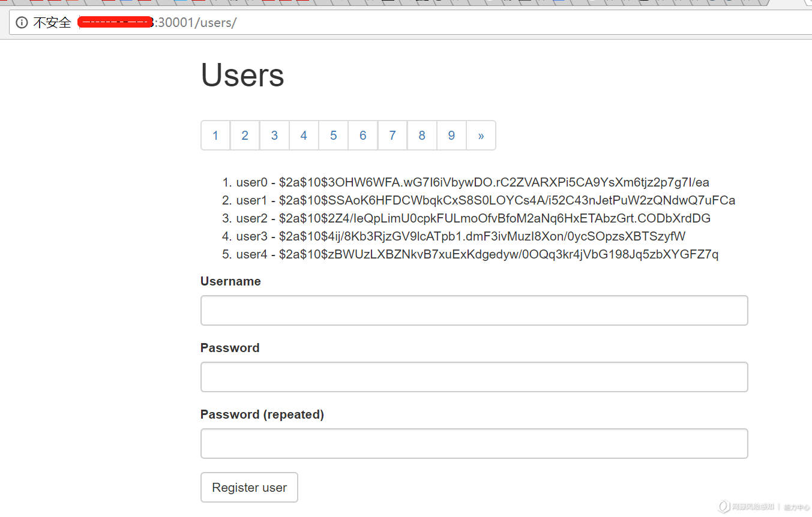Open page 1 of users list

point(215,136)
